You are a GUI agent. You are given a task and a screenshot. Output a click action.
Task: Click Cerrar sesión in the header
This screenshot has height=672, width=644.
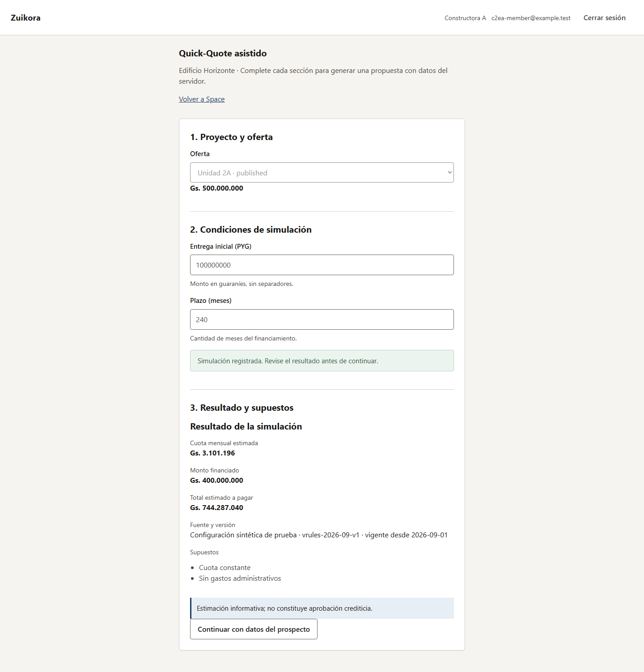(x=605, y=18)
